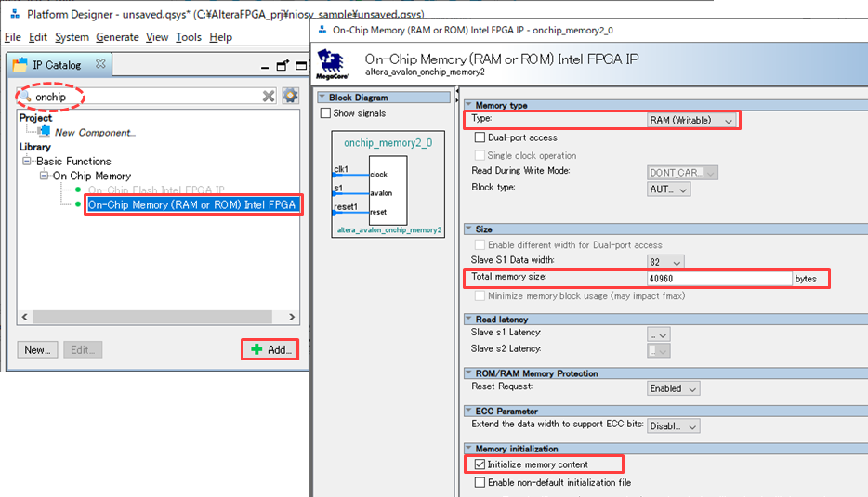Select On-Chip Memory (RAM or ROM) Intel FPGA
This screenshot has width=868, height=497.
[x=192, y=204]
